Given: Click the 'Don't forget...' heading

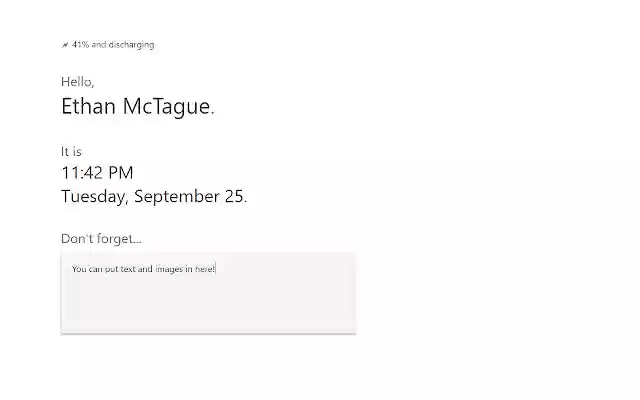Looking at the screenshot, I should [101, 238].
